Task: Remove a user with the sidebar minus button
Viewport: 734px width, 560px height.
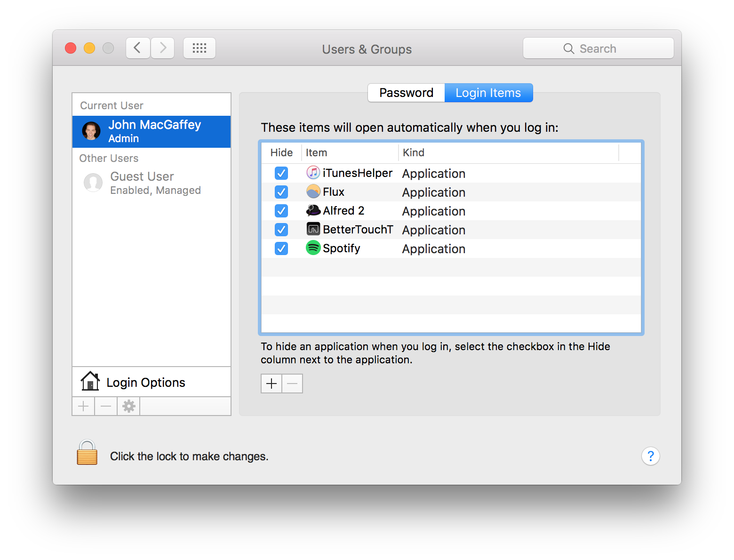Action: click(x=106, y=406)
